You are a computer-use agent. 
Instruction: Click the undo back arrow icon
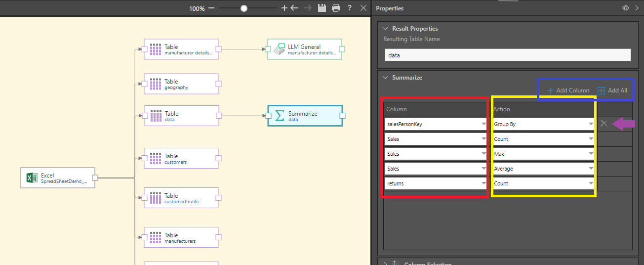(294, 8)
